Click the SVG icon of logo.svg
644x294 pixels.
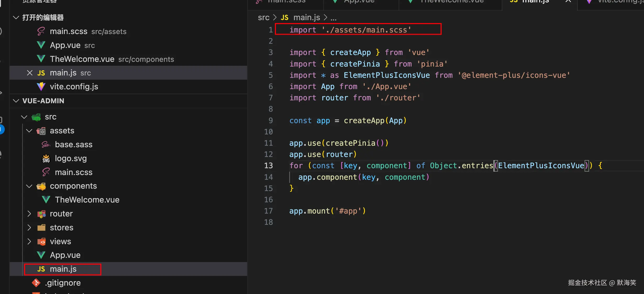pyautogui.click(x=46, y=159)
